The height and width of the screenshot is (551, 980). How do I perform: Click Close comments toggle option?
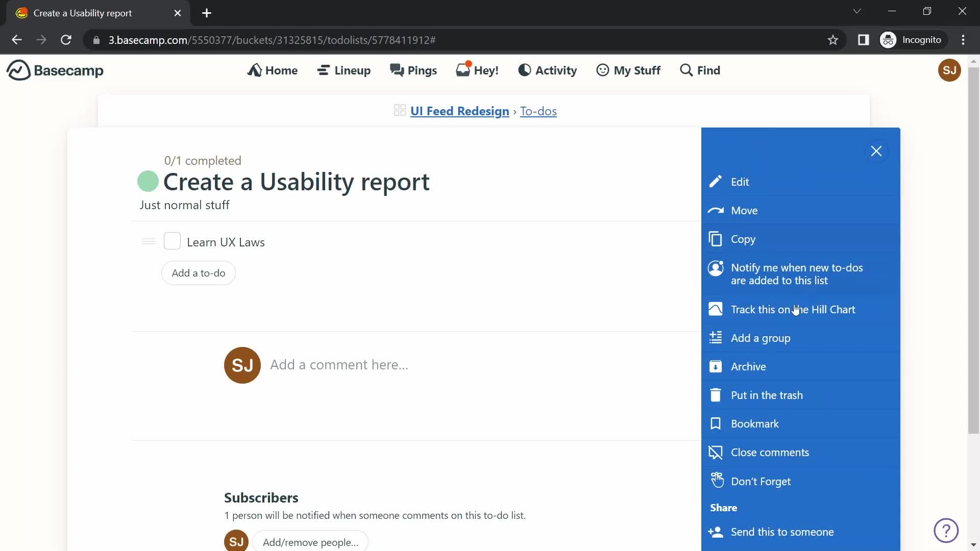tap(770, 452)
